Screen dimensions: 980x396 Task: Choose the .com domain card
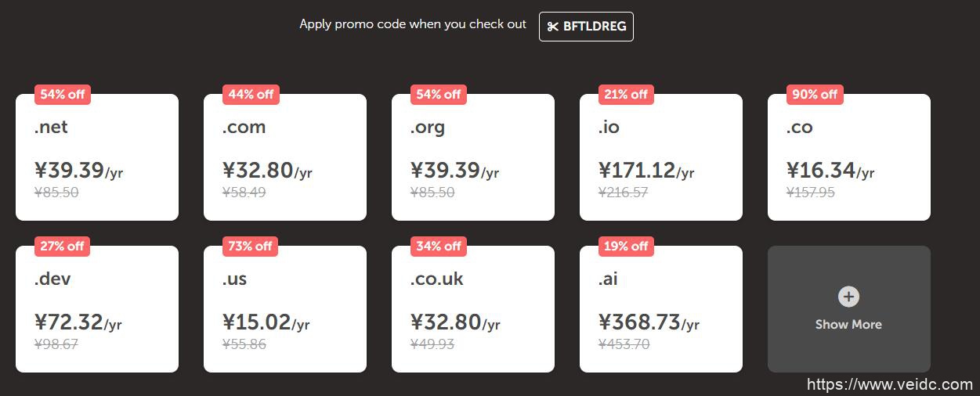[285, 157]
